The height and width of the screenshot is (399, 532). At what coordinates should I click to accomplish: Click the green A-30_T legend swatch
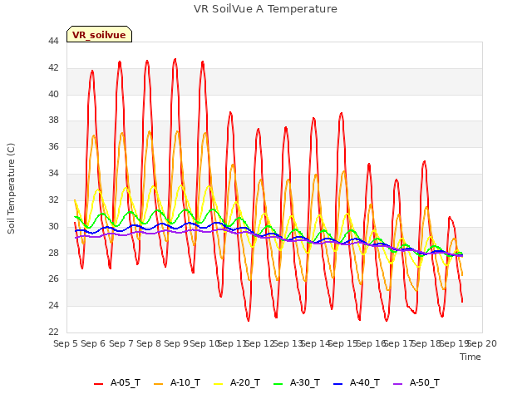point(278,384)
